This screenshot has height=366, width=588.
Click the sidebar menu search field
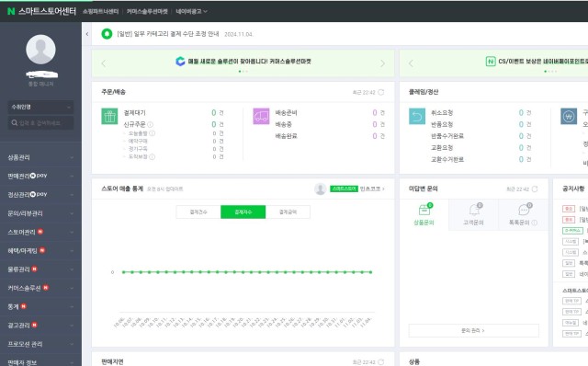click(x=40, y=122)
